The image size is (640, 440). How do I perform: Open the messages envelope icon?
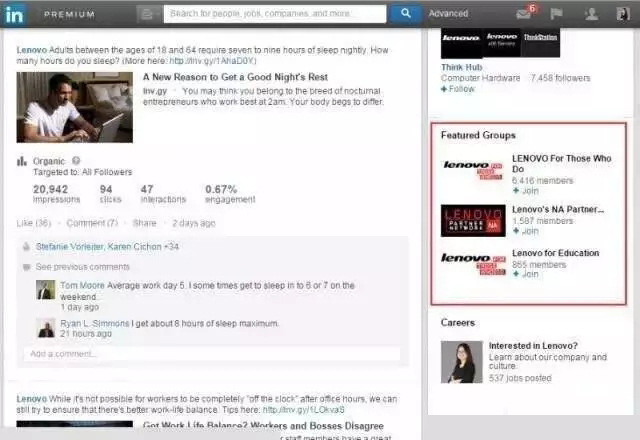523,14
